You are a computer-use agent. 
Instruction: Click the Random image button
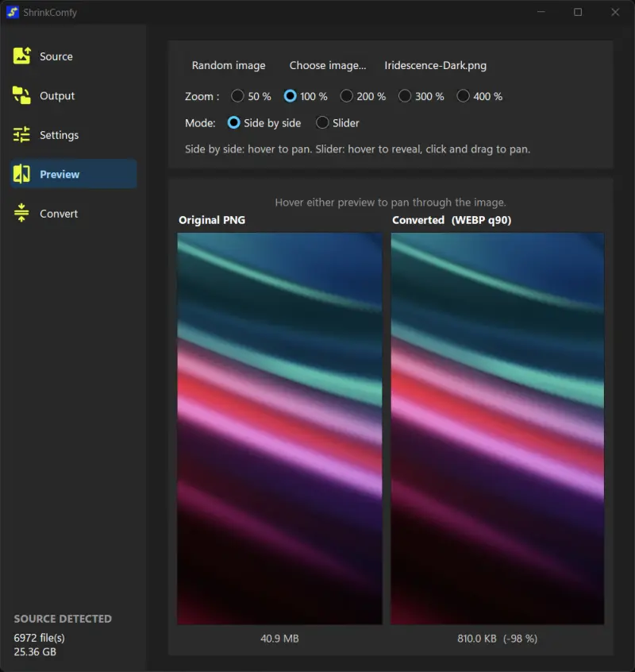tap(229, 66)
